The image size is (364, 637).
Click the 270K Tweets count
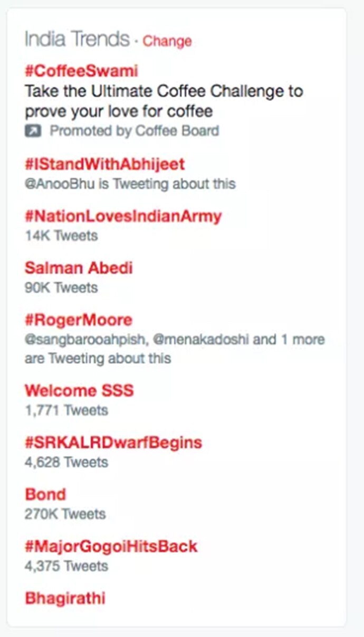[x=65, y=514]
